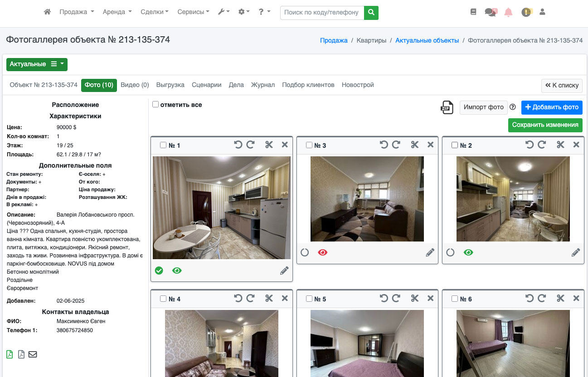Toggle the red eye on photo № 3
588x377 pixels.
tap(322, 252)
